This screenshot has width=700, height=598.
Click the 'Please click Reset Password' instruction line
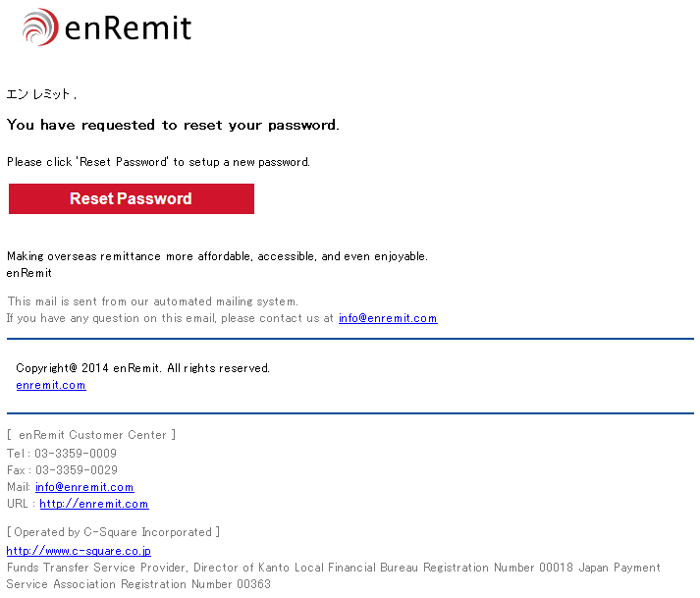[158, 162]
